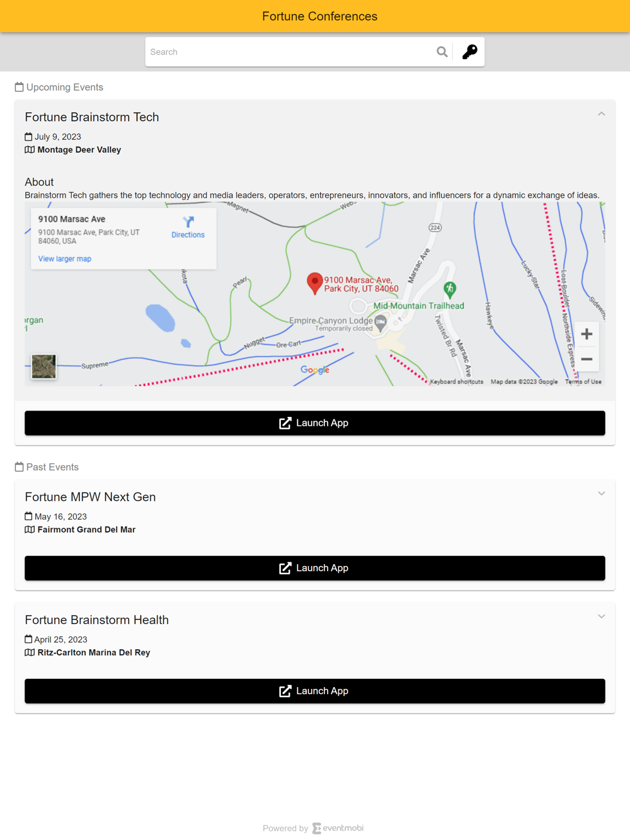Open the eventmobi logo link in footer

(x=338, y=828)
